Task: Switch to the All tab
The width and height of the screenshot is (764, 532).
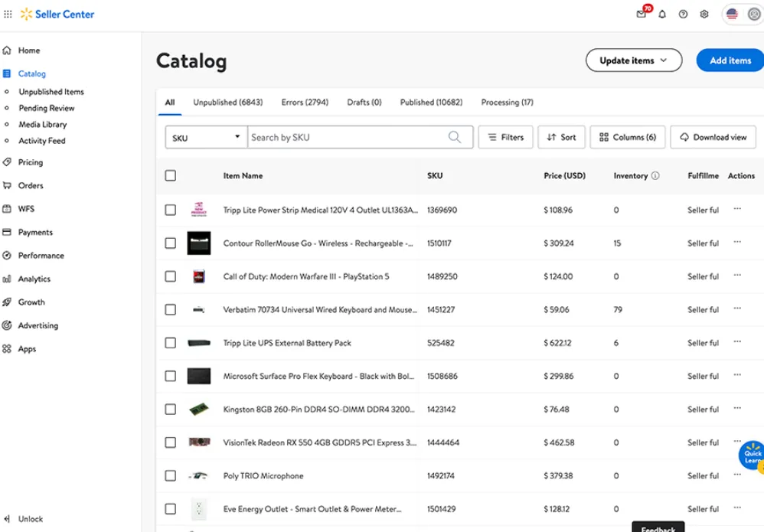Action: coord(169,103)
